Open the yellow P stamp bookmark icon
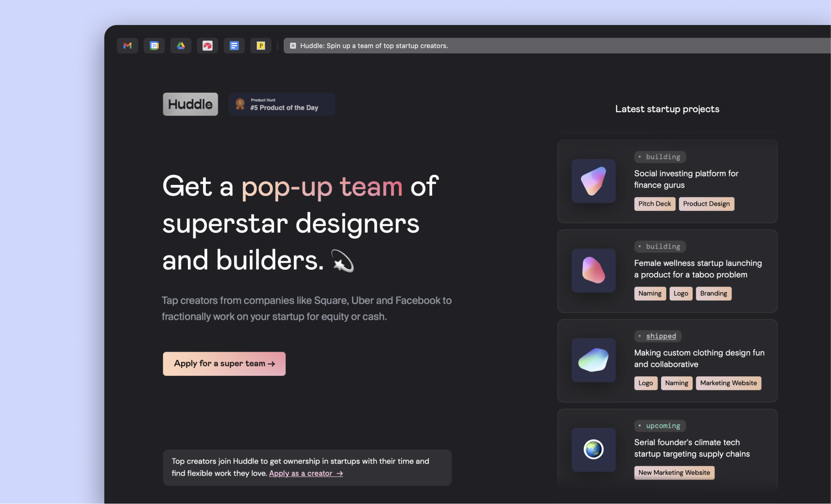The height and width of the screenshot is (504, 831). 261,46
